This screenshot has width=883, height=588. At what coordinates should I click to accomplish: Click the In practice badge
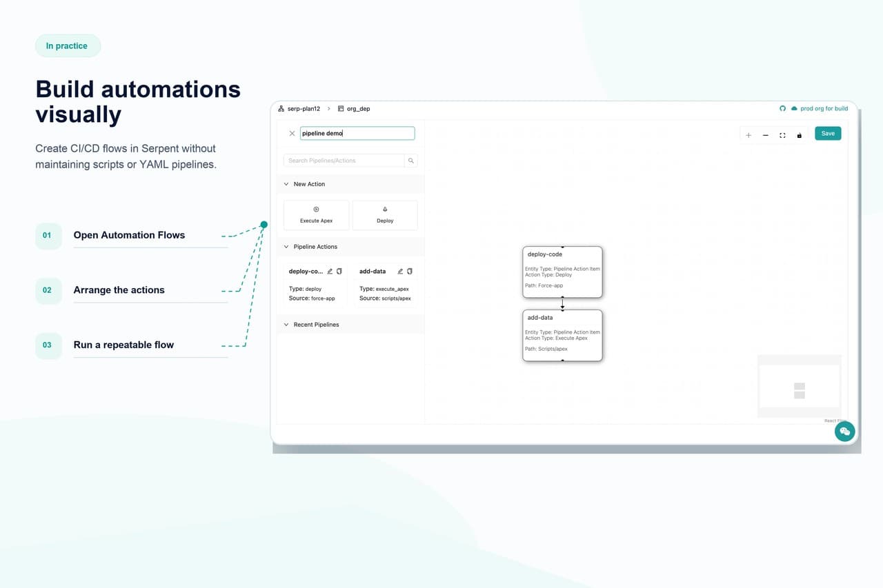(x=68, y=46)
